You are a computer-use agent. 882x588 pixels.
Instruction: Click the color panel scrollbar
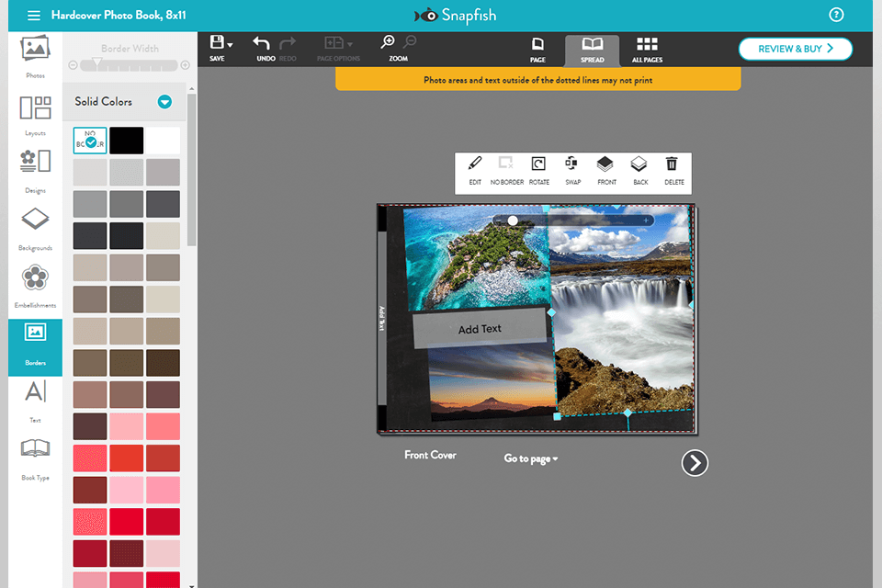tap(191, 169)
